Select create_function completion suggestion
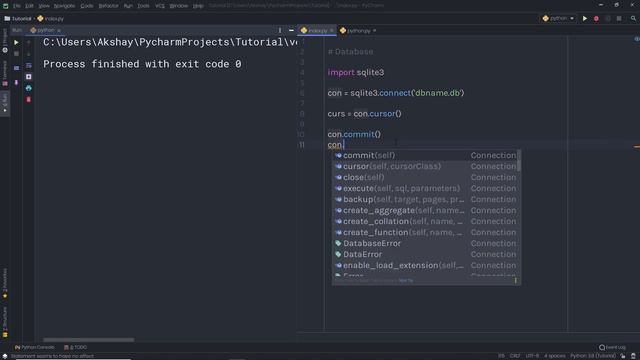This screenshot has height=360, width=640. pos(425,233)
